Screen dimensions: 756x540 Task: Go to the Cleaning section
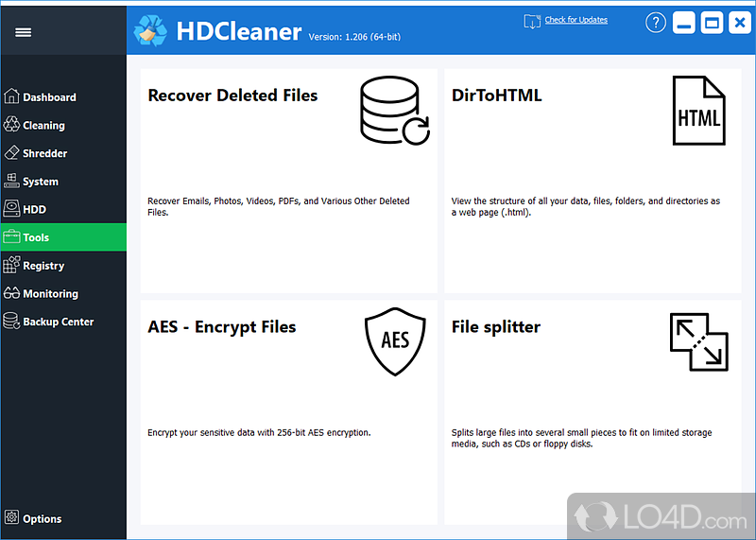[x=63, y=125]
